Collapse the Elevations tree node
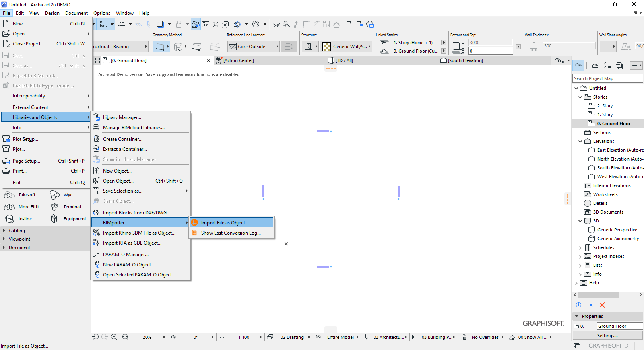 pos(580,141)
